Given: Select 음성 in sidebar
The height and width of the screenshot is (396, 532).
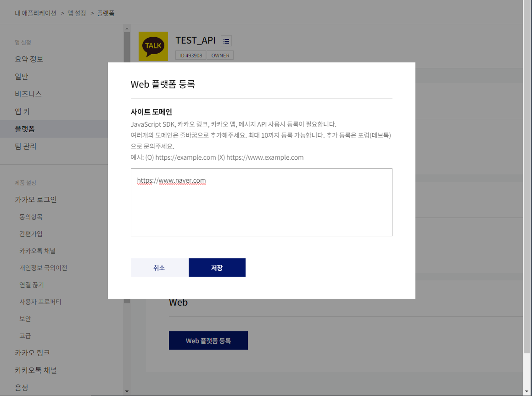Looking at the screenshot, I should pos(22,388).
